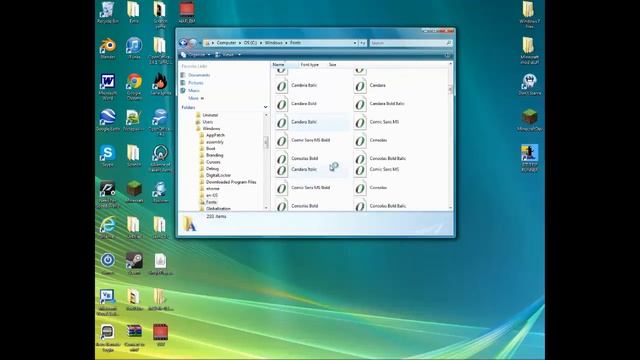Image resolution: width=640 pixels, height=360 pixels.
Task: Launch Blender from the desktop
Action: click(x=108, y=48)
